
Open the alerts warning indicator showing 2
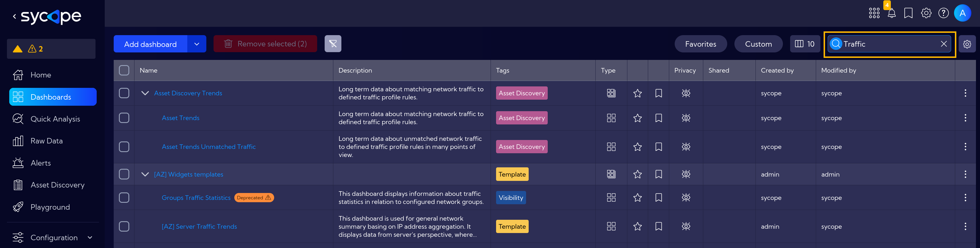(51, 49)
